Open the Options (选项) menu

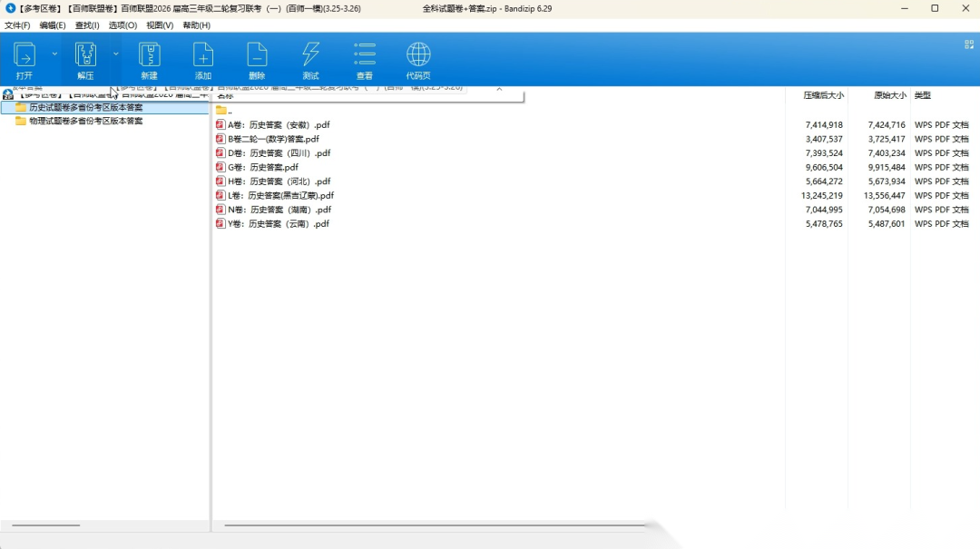pyautogui.click(x=122, y=25)
